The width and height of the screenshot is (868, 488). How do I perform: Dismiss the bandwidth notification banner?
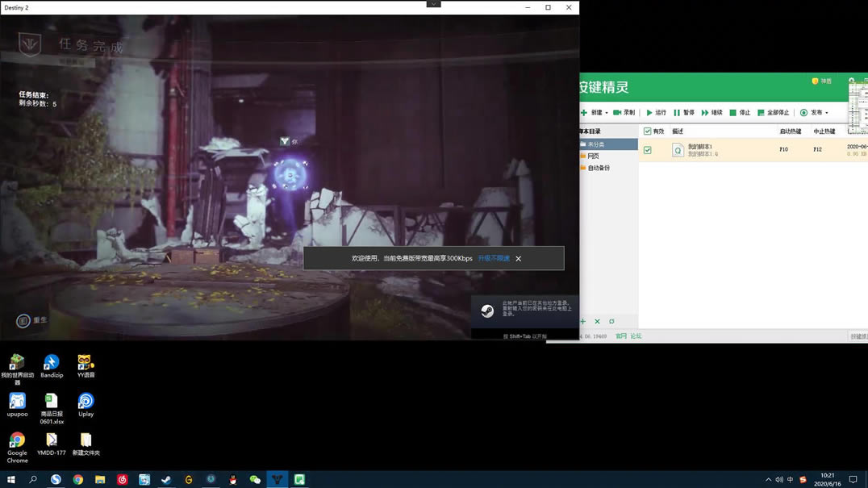point(519,259)
